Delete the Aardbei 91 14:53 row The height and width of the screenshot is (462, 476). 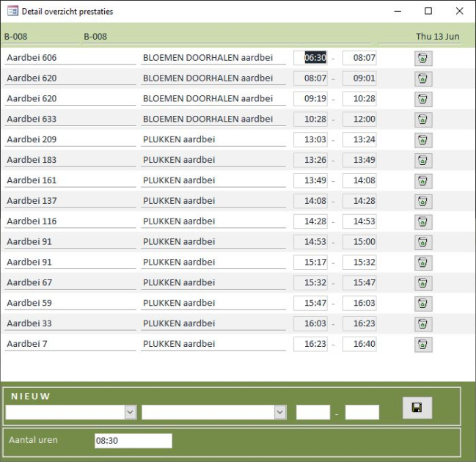click(x=423, y=242)
